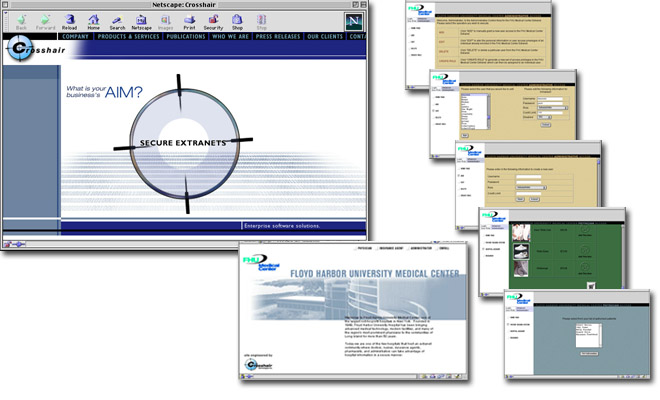Click the Netscape N logo throbber
660x400 pixels.
pyautogui.click(x=354, y=21)
